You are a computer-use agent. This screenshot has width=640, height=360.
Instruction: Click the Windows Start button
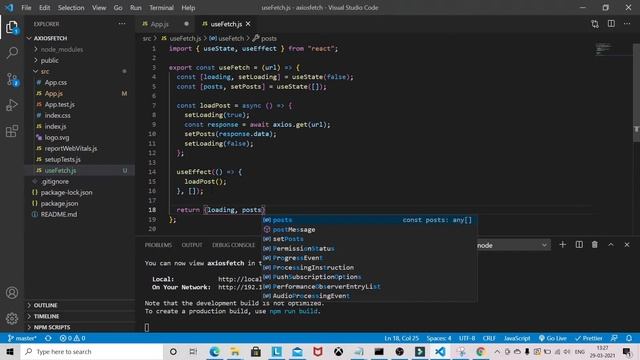click(x=10, y=351)
